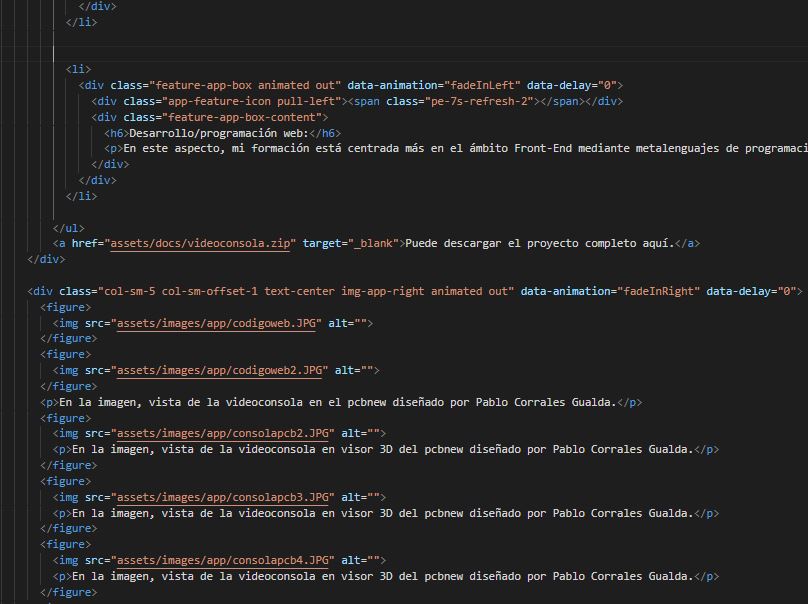Click the _blank target attribute value
Image resolution: width=808 pixels, height=604 pixels.
[x=371, y=243]
